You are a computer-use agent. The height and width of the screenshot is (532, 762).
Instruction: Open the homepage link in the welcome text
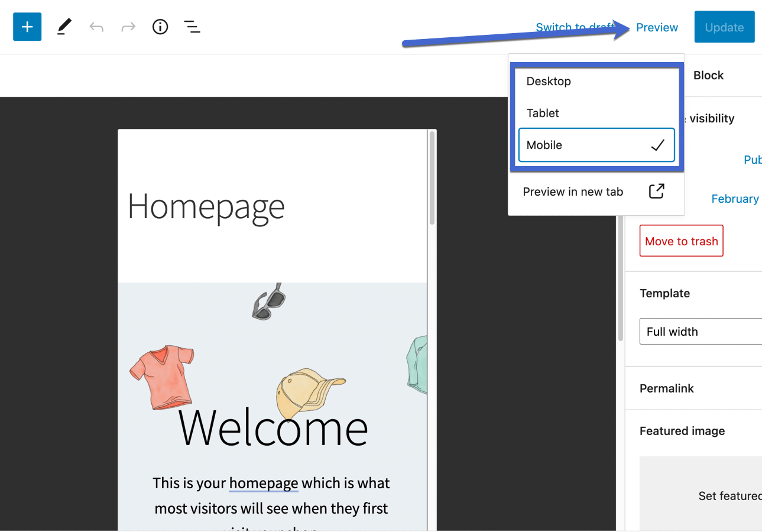264,483
